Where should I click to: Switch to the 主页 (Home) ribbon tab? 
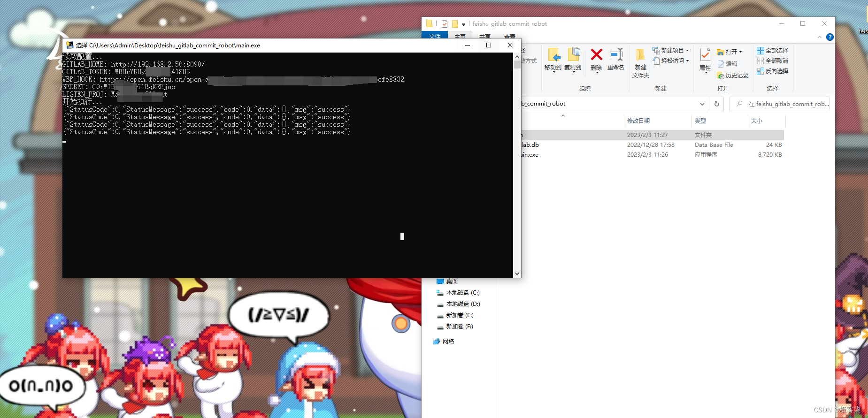[x=460, y=36]
